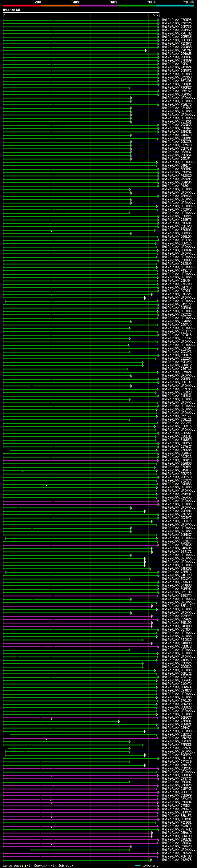
Task: Open hit UniRef100_A7SHV1
Action: [177, 467]
